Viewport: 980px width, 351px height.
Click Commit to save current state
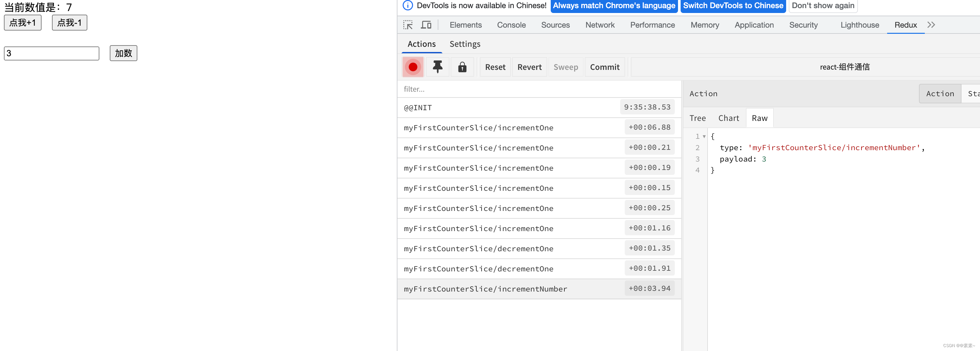(604, 66)
